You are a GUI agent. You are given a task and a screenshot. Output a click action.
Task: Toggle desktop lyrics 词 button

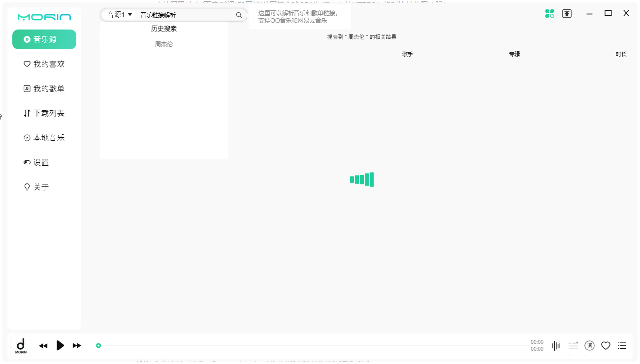pyautogui.click(x=589, y=346)
